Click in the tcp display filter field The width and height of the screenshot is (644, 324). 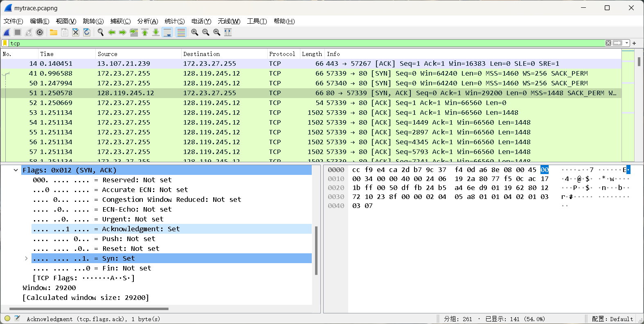pos(307,43)
